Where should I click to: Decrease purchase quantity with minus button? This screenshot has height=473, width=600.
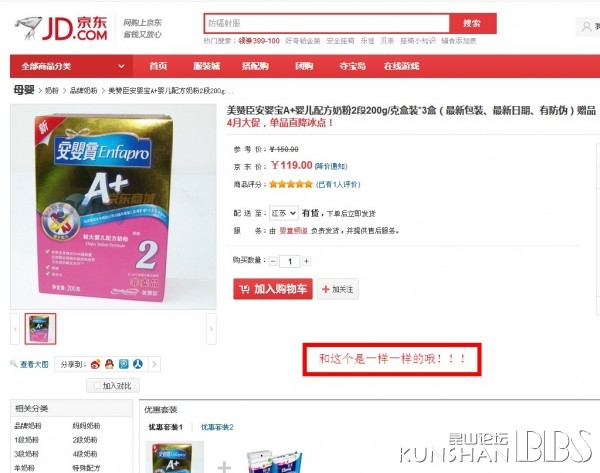pos(273,261)
